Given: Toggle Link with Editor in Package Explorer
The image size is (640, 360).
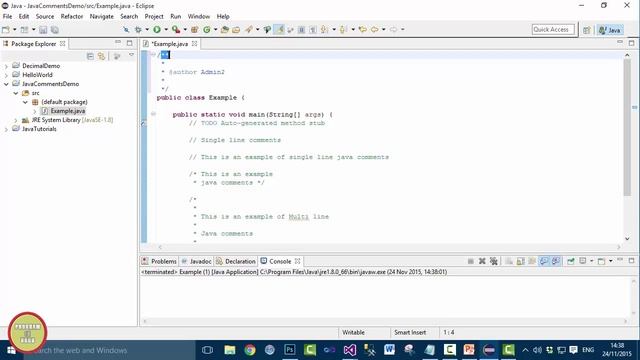Looking at the screenshot, I should pyautogui.click(x=101, y=56).
